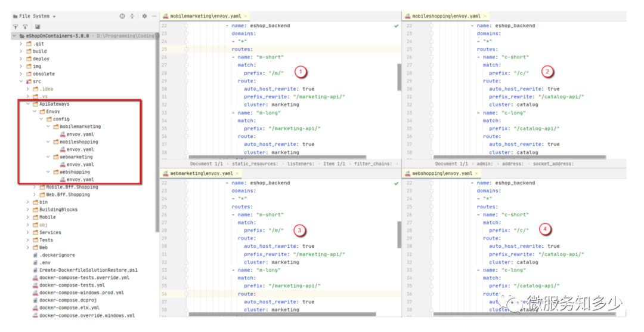Select docker-compose.elk.yml file
This screenshot has width=644, height=332.
click(69, 308)
